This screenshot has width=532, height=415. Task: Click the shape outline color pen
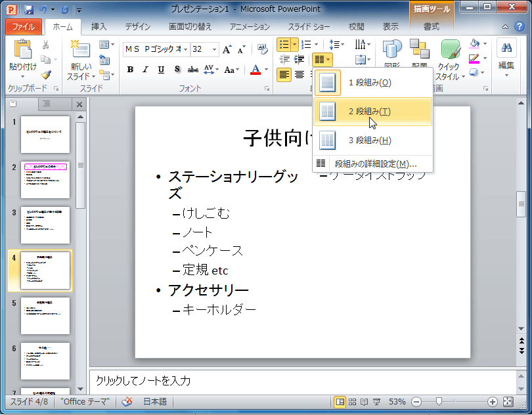coord(474,58)
